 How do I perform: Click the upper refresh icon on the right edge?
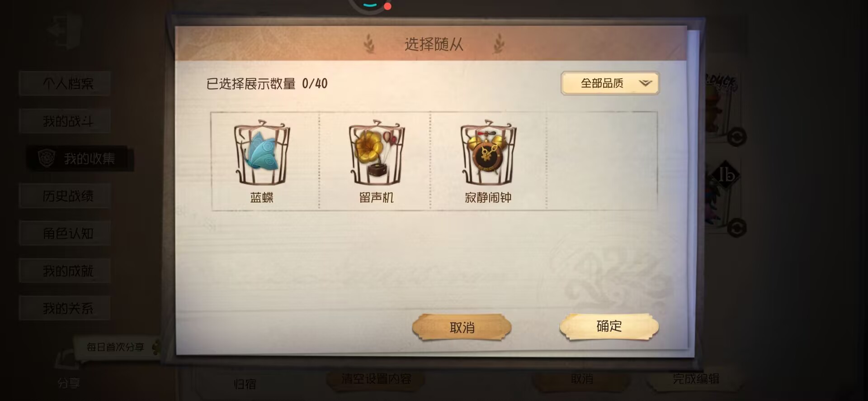[x=736, y=137]
